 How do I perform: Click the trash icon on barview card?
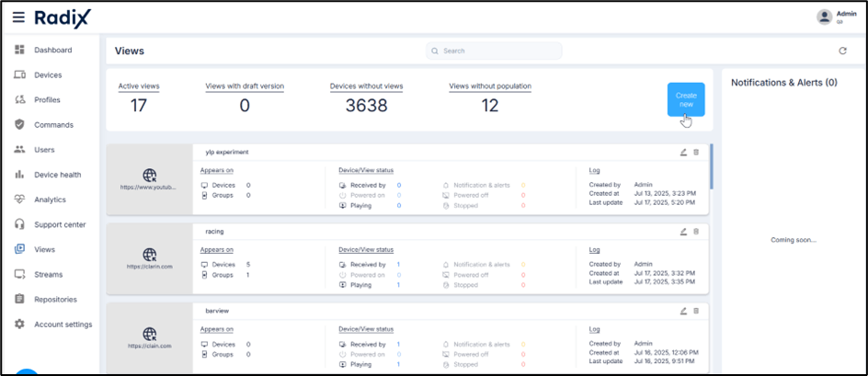pos(696,311)
